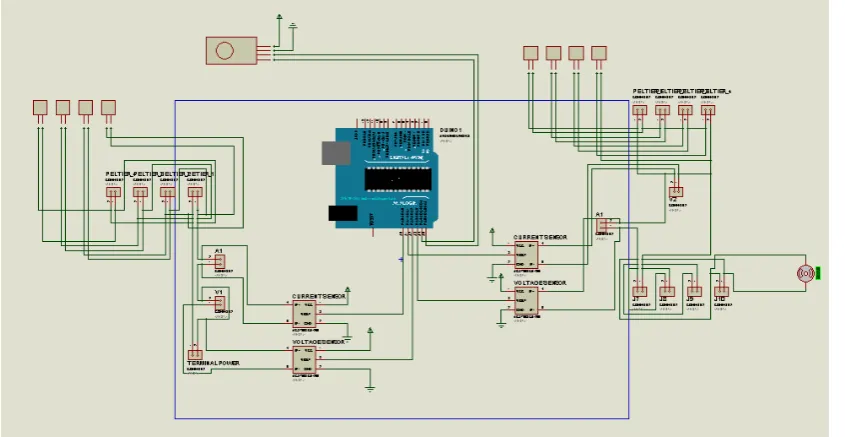The height and width of the screenshot is (437, 845).
Task: Click rightmost square terminal in the left group
Action: 108,107
